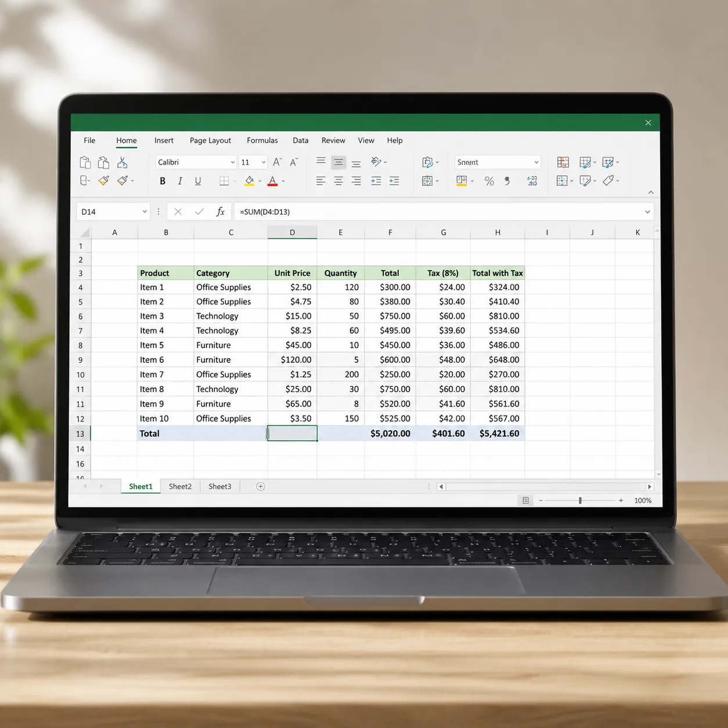Switch to the View tab
The height and width of the screenshot is (728, 728).
pos(366,140)
